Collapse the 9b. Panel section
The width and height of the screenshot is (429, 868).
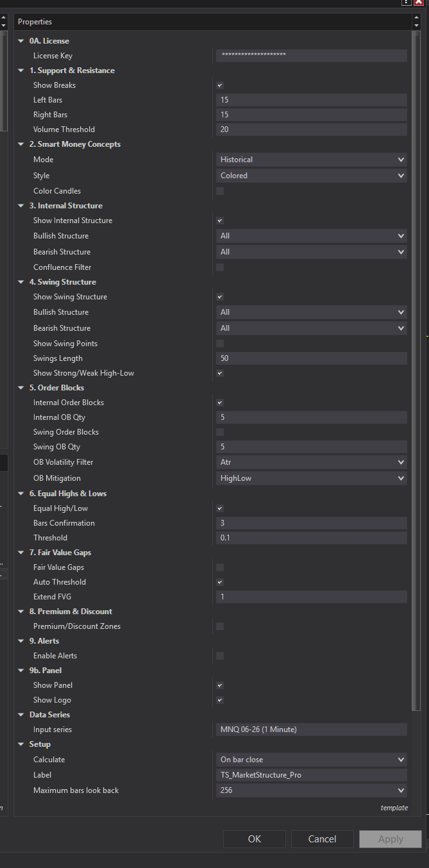[21, 671]
